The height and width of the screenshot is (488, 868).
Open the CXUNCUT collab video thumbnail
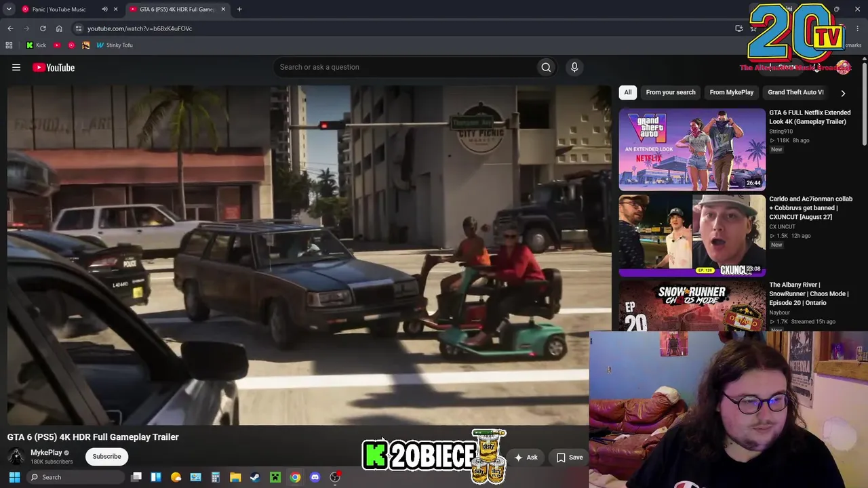click(x=692, y=236)
